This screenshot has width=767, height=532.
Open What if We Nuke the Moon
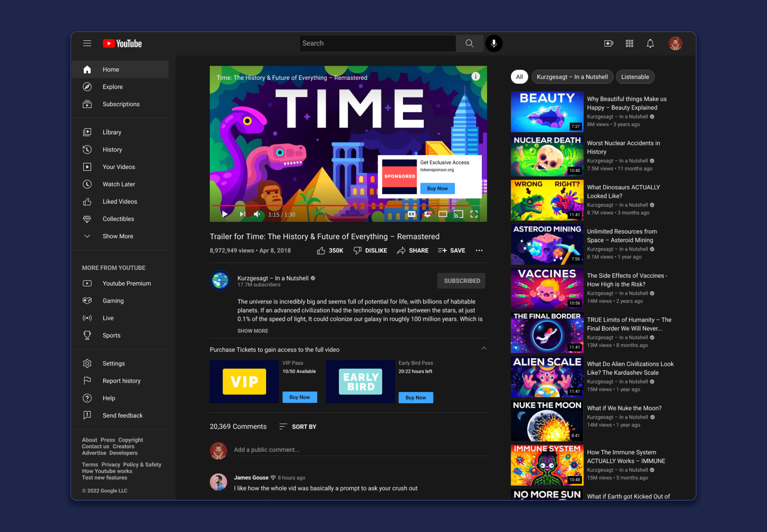pos(624,408)
